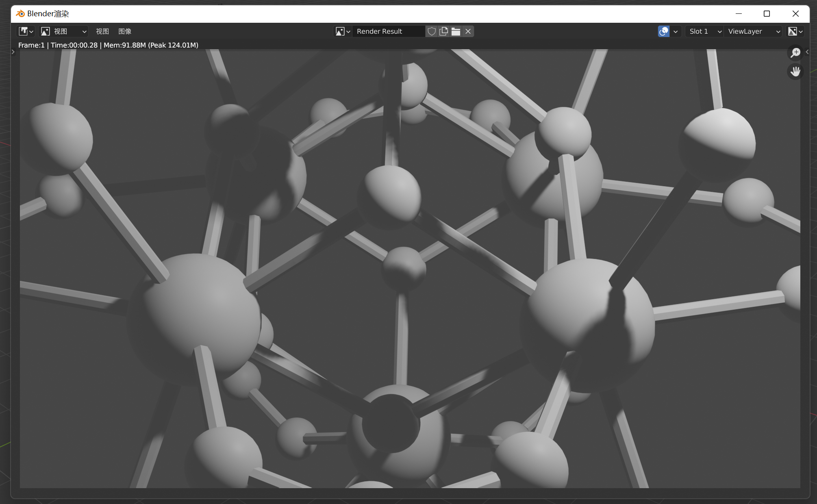
Task: Open the image browse dropdown
Action: click(343, 31)
